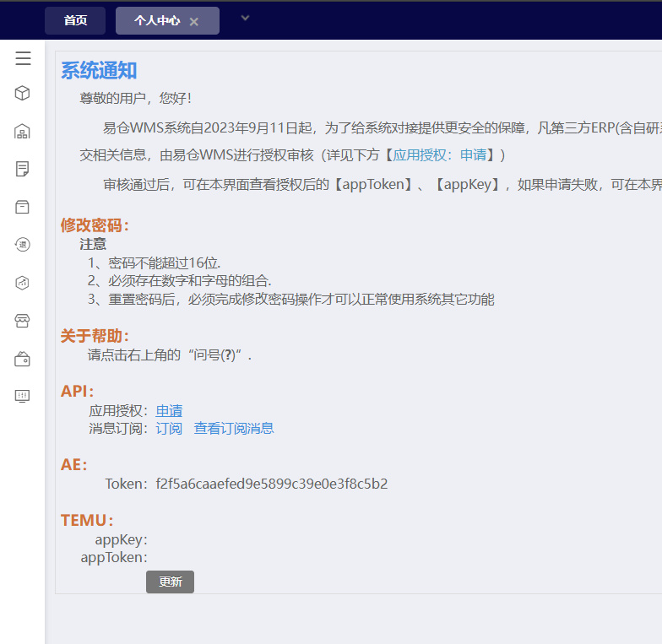Click the 请点击右上角的问号 help text
The height and width of the screenshot is (644, 662).
[x=170, y=354]
